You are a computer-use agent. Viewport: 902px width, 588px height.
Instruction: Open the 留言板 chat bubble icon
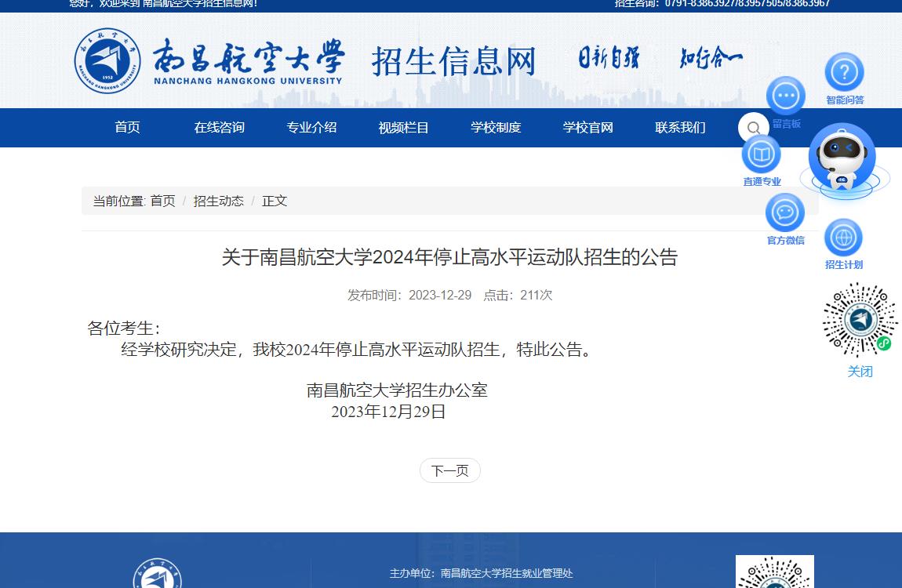(x=785, y=96)
